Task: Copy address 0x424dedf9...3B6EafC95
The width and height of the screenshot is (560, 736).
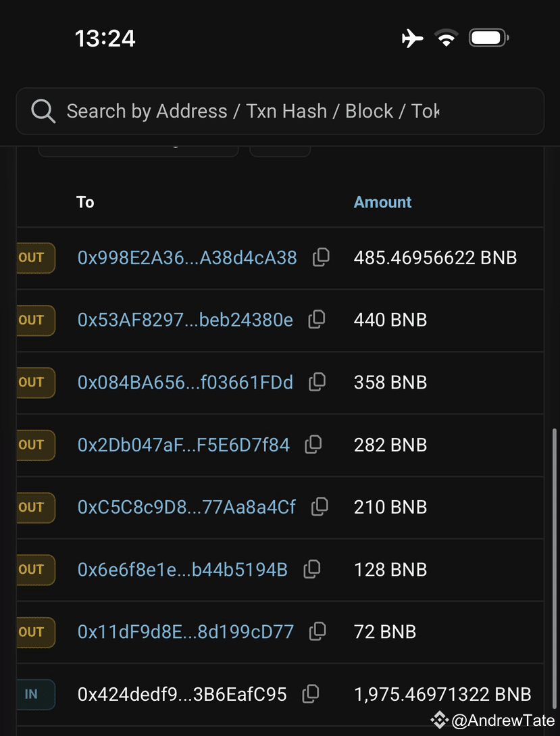Action: coord(311,694)
